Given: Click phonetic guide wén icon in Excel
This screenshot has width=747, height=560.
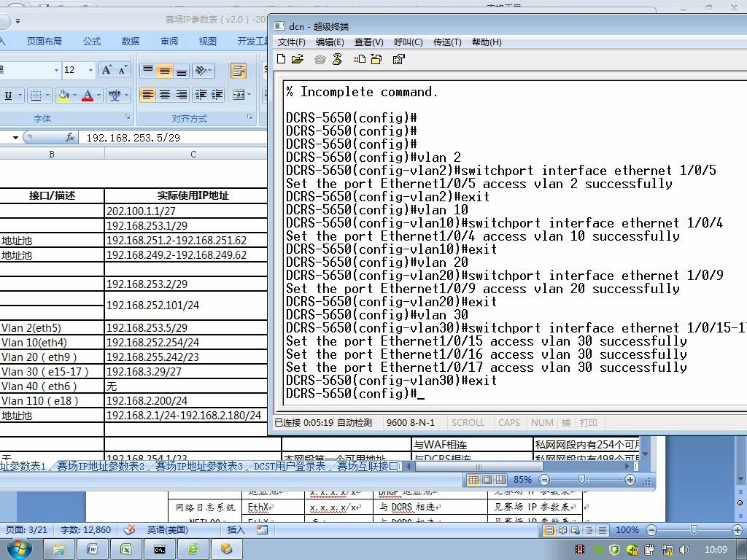Looking at the screenshot, I should (x=115, y=96).
